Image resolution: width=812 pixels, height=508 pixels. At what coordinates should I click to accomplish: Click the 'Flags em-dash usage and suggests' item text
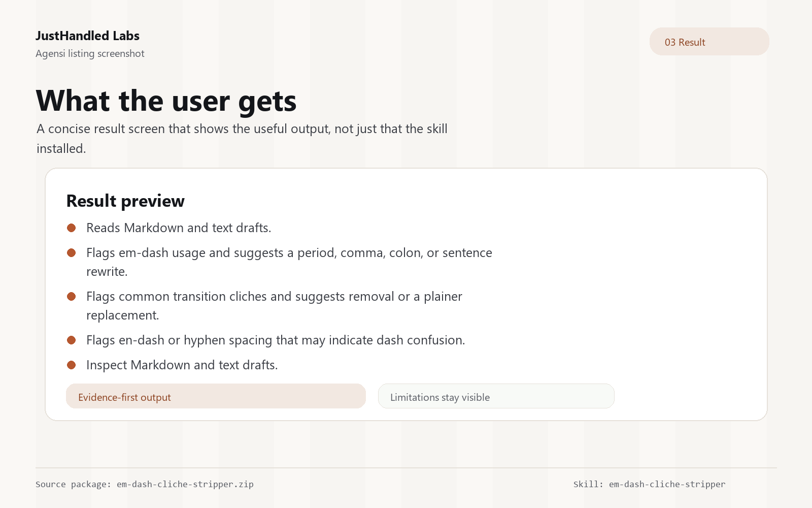pos(289,262)
